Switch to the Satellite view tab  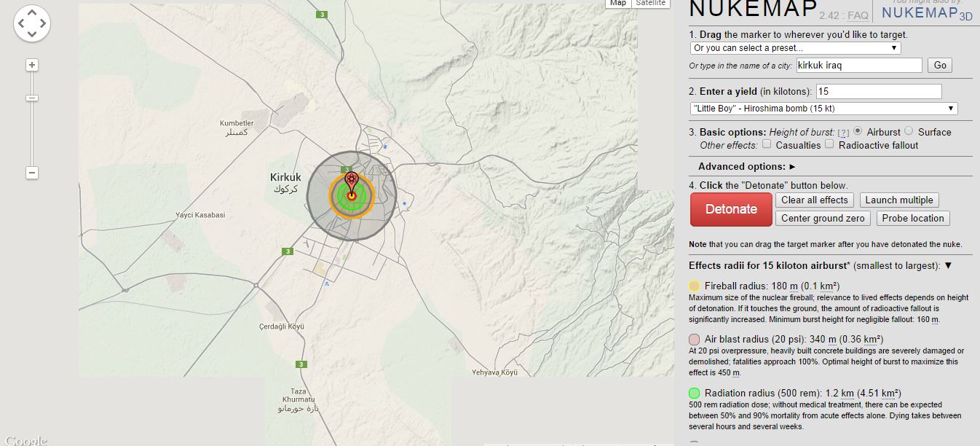(650, 4)
